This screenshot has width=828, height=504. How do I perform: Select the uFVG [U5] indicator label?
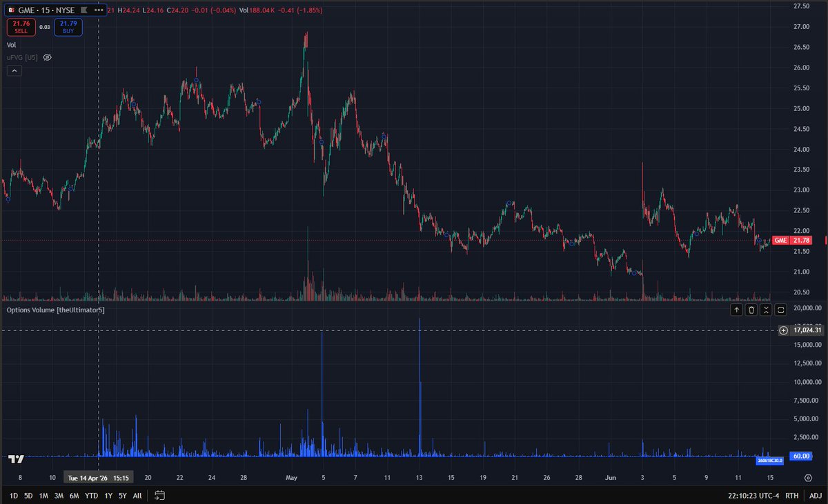(x=21, y=57)
